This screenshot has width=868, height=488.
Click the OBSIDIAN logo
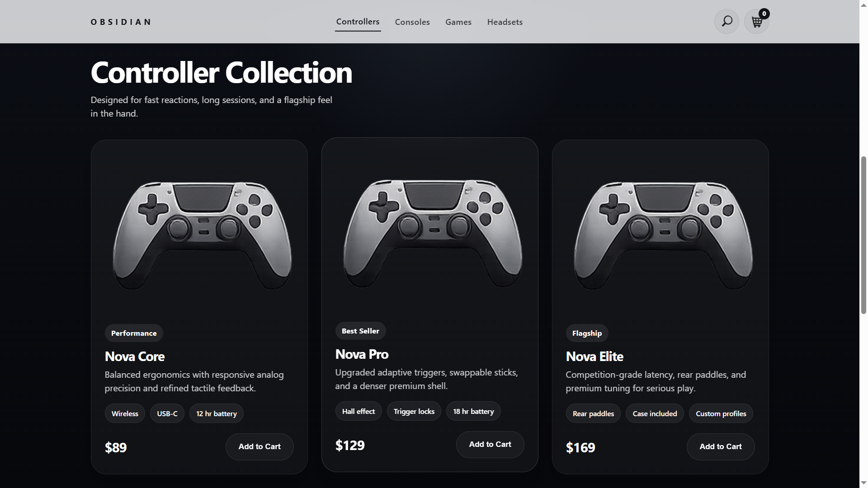(x=120, y=22)
